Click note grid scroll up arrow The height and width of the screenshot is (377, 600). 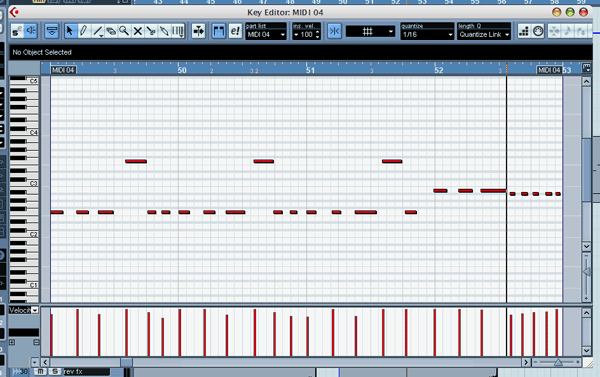coord(586,82)
